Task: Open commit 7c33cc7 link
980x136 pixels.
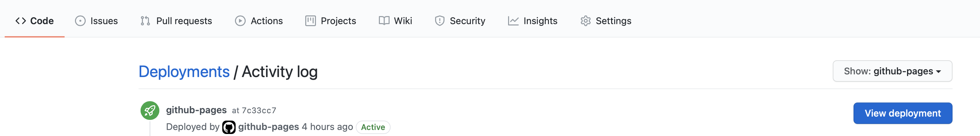Action: coord(259,111)
